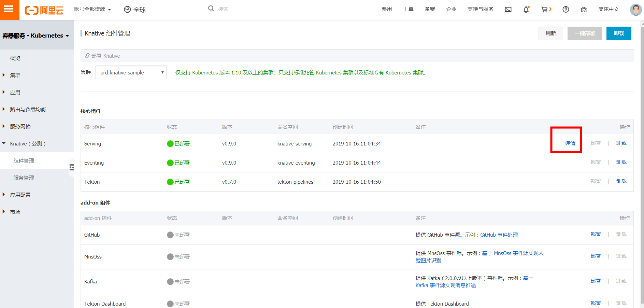Open the hamburger main menu
Image resolution: width=644 pixels, height=308 pixels.
coord(9,9)
